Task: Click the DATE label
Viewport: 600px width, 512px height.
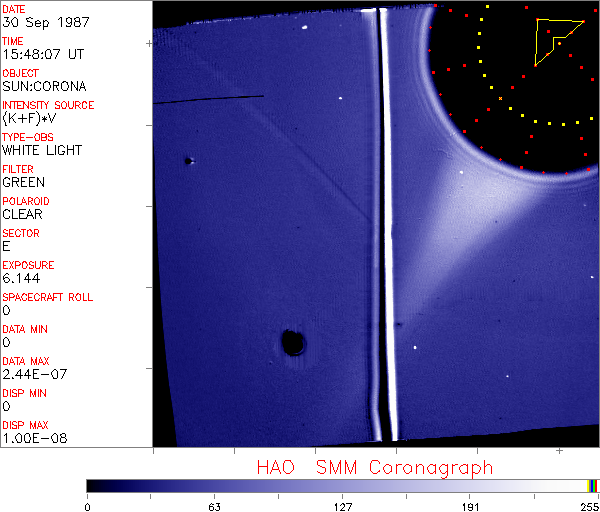Action: (x=14, y=9)
